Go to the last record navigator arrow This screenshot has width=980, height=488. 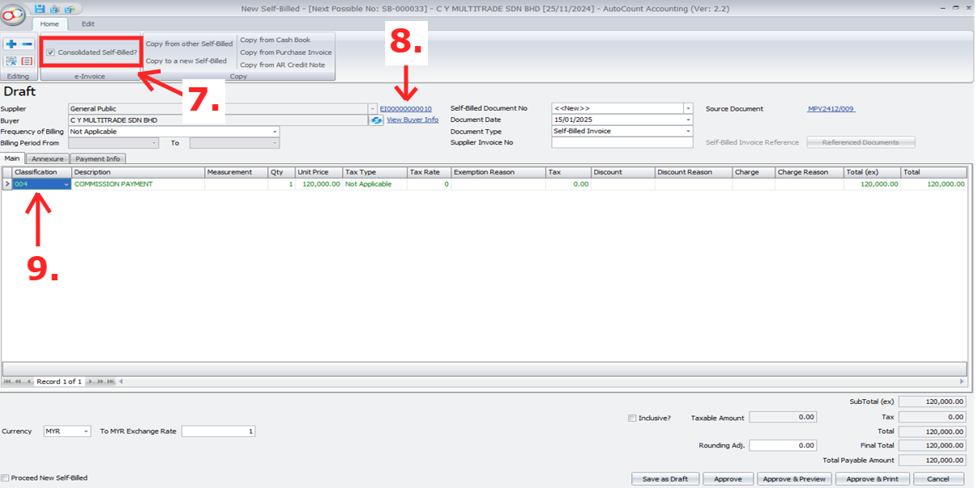click(x=112, y=381)
